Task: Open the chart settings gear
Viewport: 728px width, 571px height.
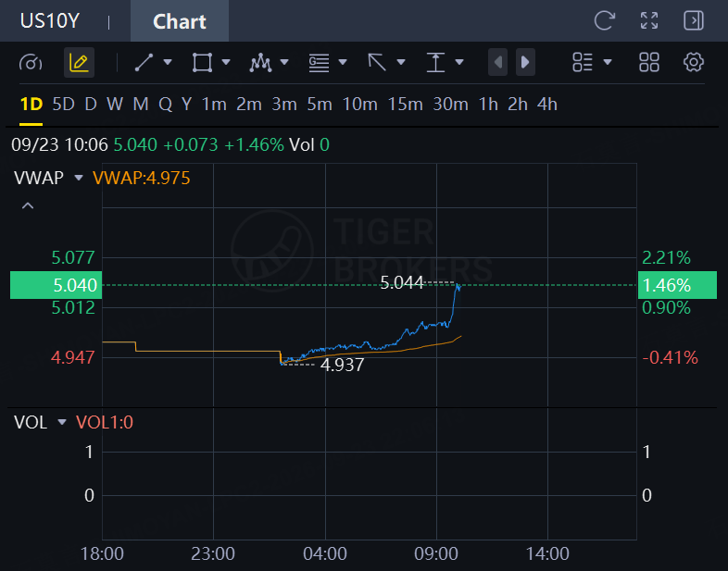Action: tap(694, 62)
